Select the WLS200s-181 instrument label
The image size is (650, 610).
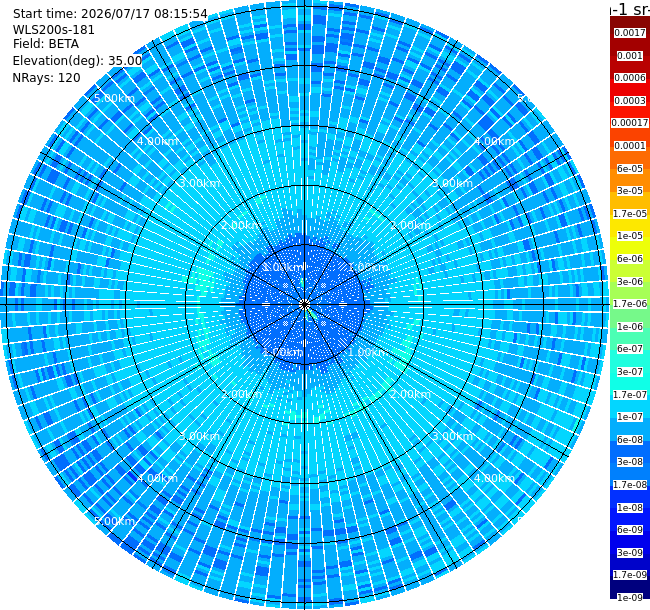pyautogui.click(x=53, y=30)
